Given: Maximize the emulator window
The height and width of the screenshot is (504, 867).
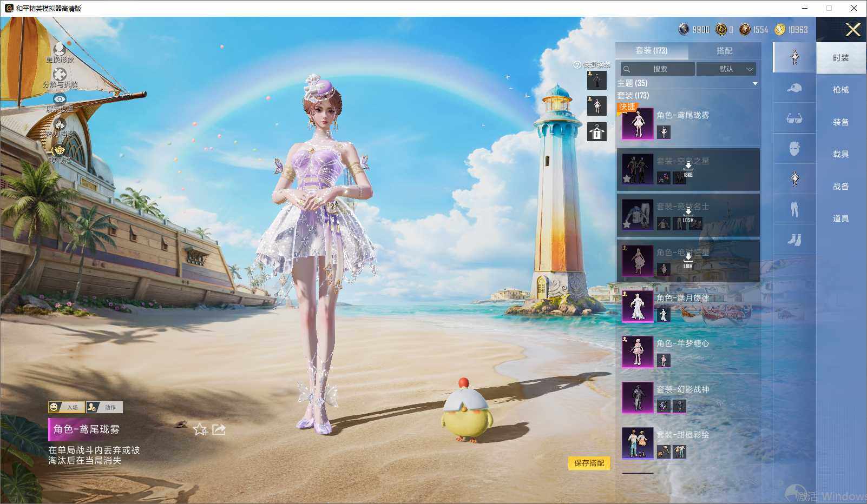Looking at the screenshot, I should pos(829,8).
